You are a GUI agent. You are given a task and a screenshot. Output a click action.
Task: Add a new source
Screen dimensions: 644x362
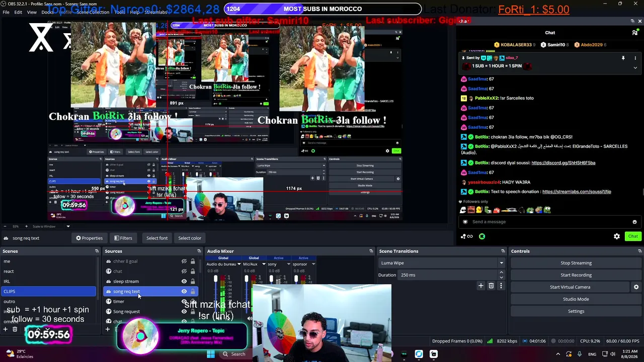click(x=107, y=329)
